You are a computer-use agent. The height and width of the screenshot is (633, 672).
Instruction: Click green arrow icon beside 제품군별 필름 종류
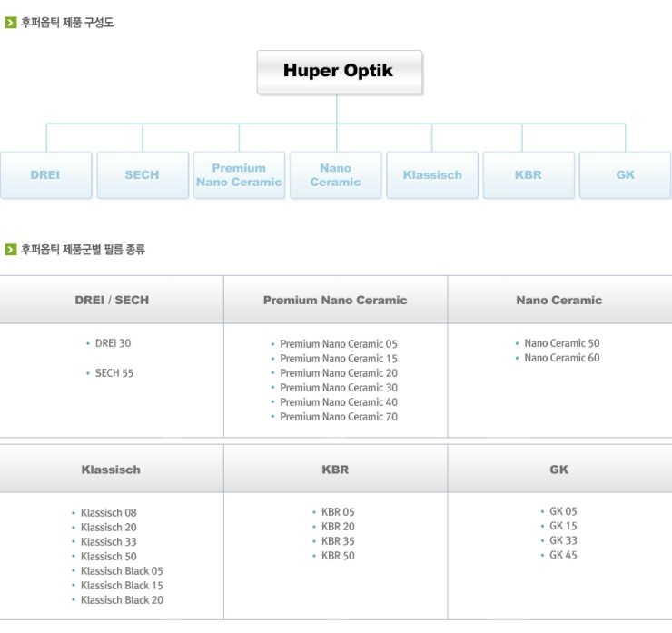(11, 249)
